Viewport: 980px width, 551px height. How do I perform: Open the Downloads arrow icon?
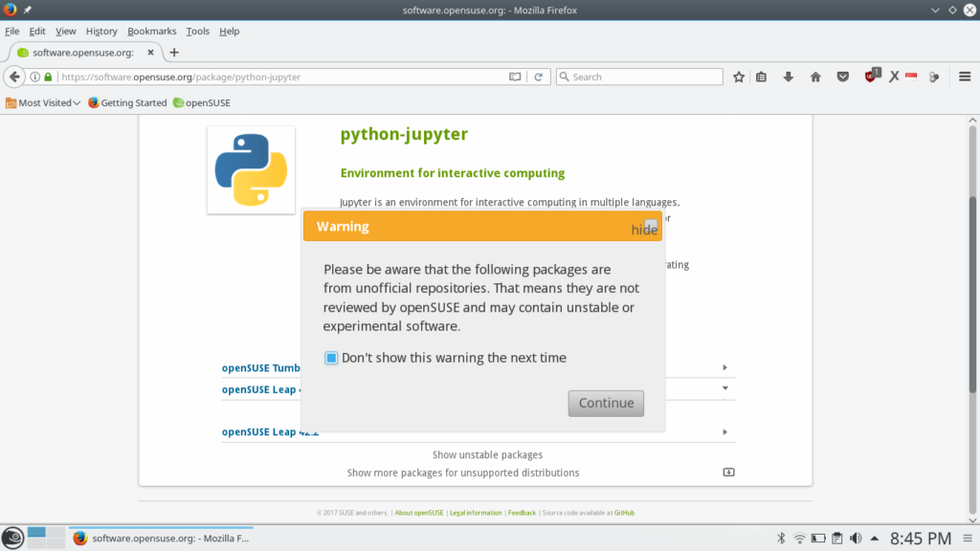click(x=789, y=77)
